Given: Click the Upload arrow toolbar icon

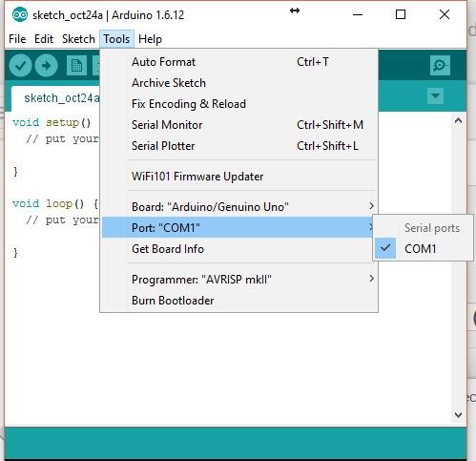Looking at the screenshot, I should pyautogui.click(x=47, y=66).
